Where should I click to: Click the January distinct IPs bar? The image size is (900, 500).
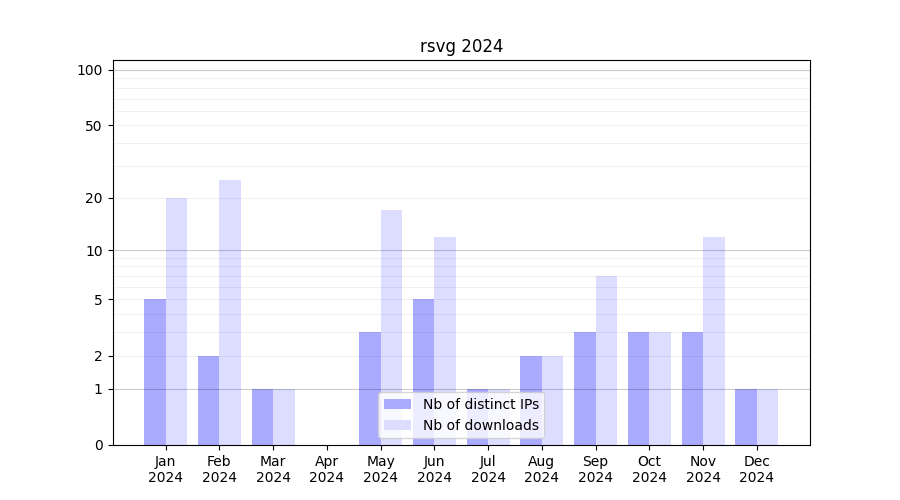[155, 372]
